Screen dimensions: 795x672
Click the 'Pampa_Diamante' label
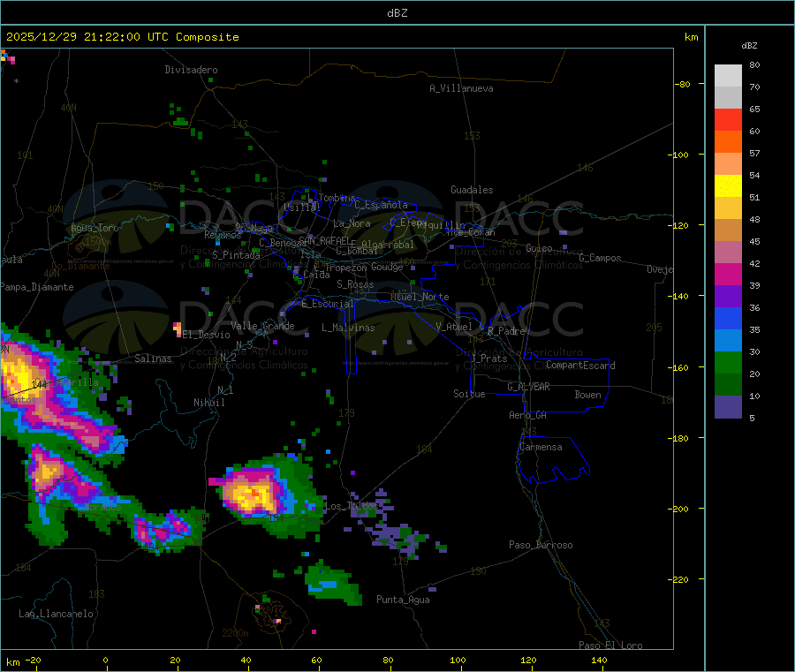click(37, 287)
